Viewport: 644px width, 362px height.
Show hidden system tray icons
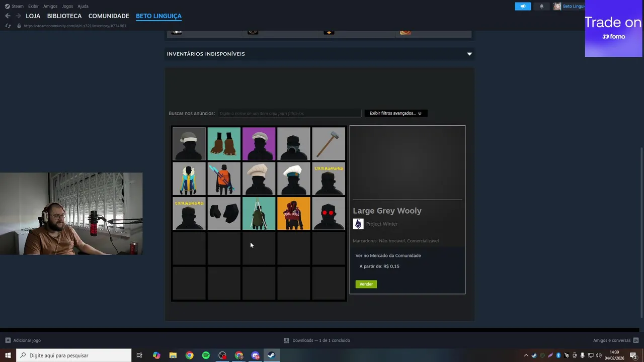526,355
